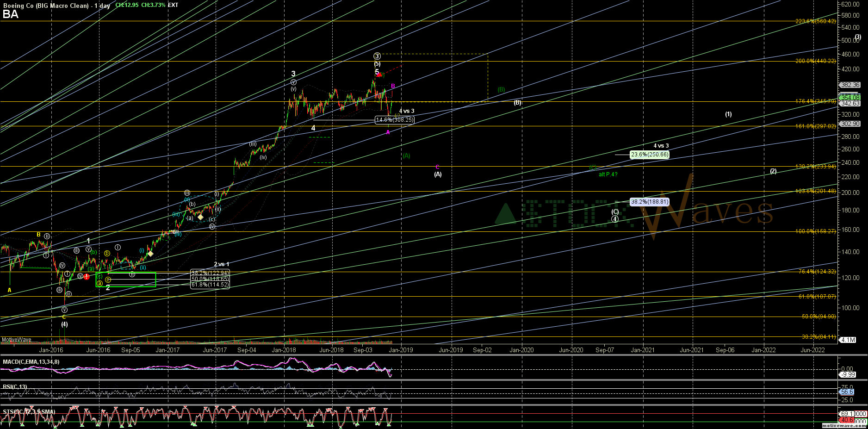Click the 'MotiveWave' label at the chart's lower left
Image resolution: width=868 pixels, height=429 pixels.
16,340
